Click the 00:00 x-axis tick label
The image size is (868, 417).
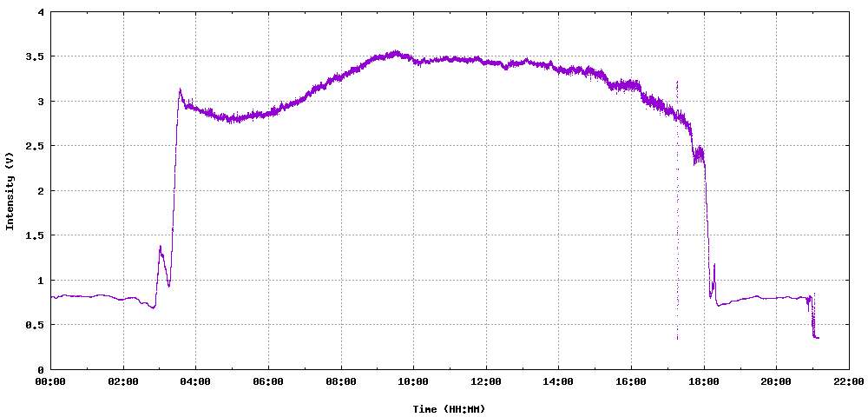(51, 381)
